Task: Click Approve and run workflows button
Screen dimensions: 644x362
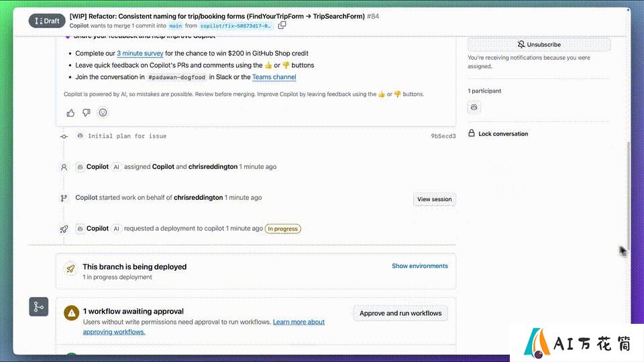Action: pyautogui.click(x=400, y=313)
